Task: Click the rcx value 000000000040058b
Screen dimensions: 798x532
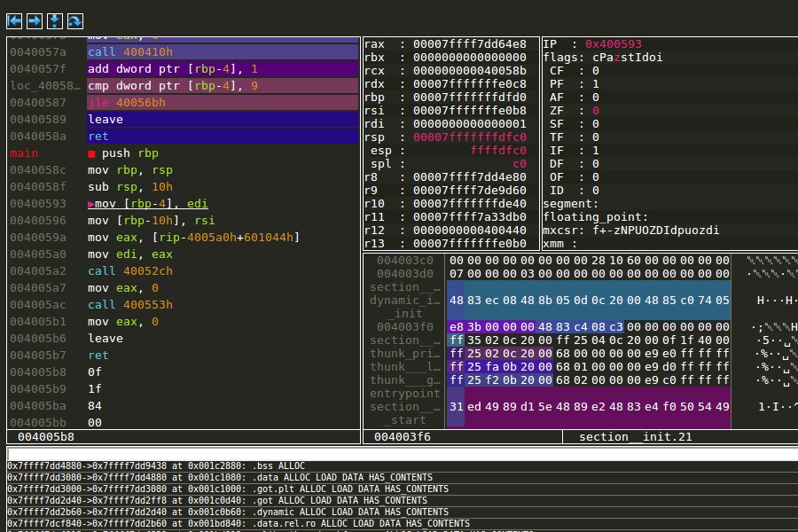Action: [469, 71]
